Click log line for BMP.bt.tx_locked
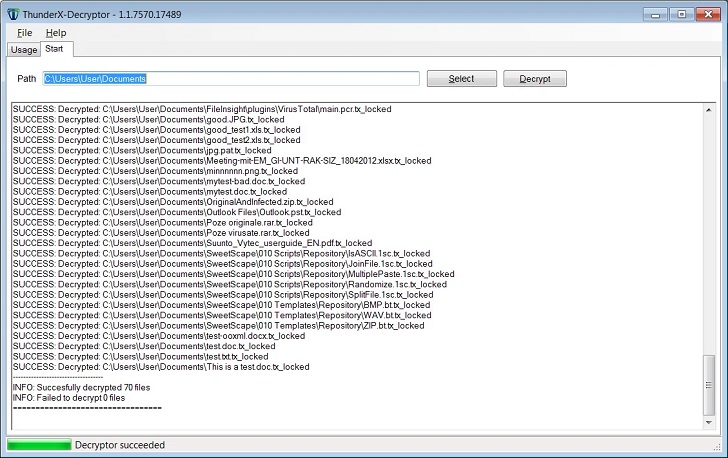This screenshot has height=458, width=728. (221, 305)
